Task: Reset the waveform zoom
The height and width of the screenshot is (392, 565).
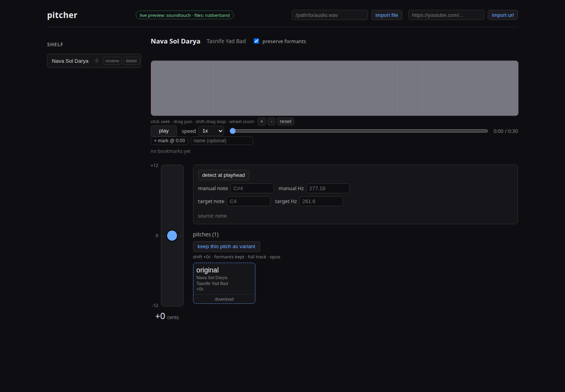Action: [286, 122]
